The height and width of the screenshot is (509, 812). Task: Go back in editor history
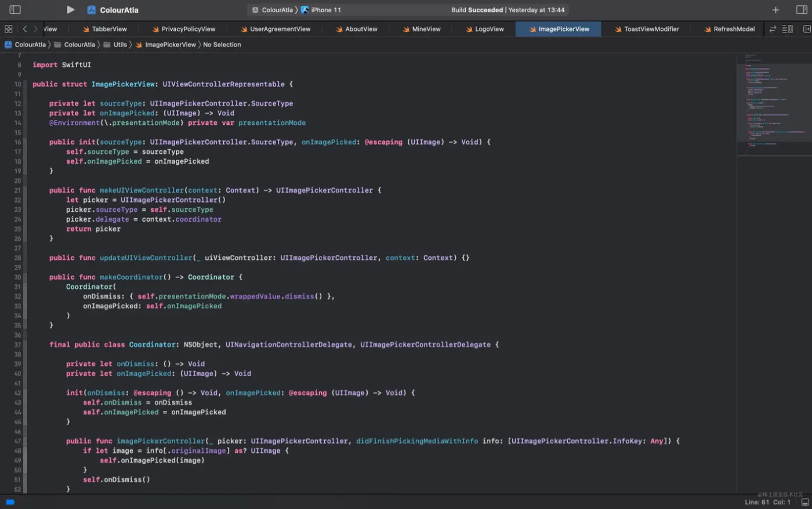tap(24, 29)
